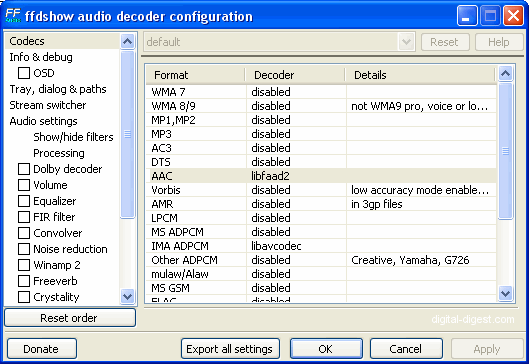
Task: Click the Format column header
Action: click(x=196, y=75)
